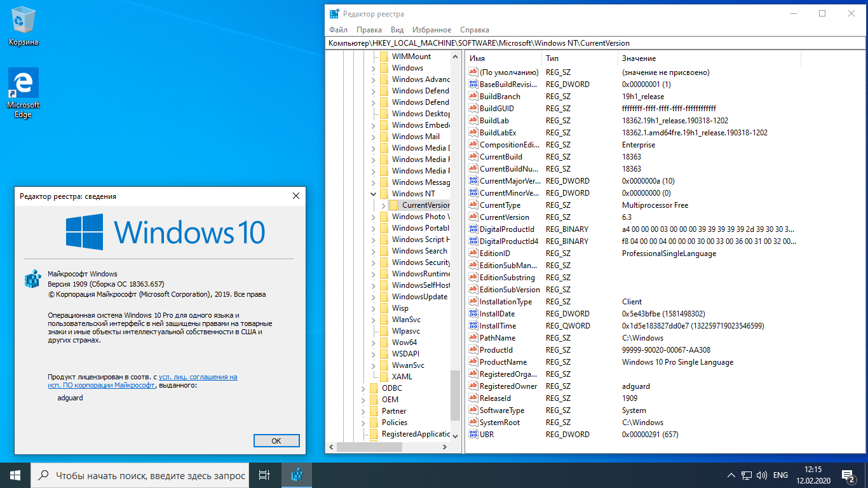The image size is (868, 488).
Task: Select the XAML key in tree
Action: [402, 377]
